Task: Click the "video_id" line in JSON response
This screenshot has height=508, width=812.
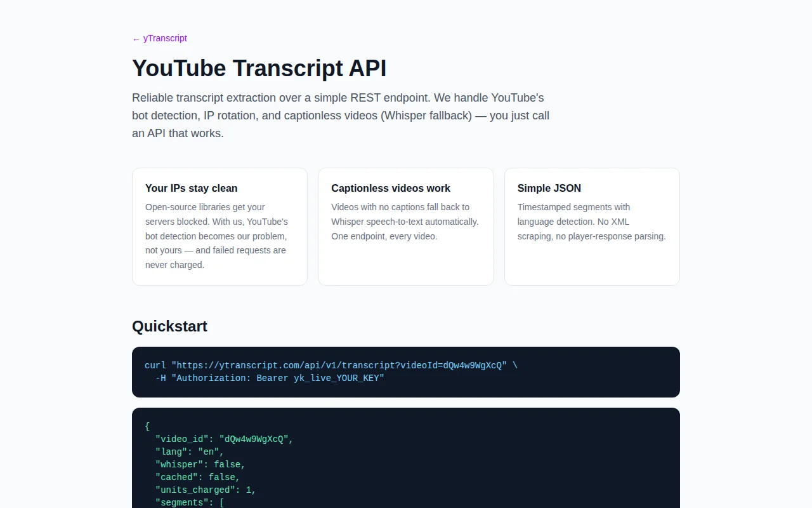Action: click(224, 439)
